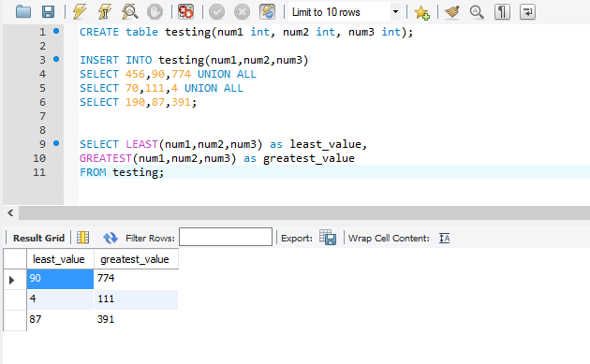Click FROM keyword on line 11
This screenshot has width=590, height=364.
click(93, 172)
